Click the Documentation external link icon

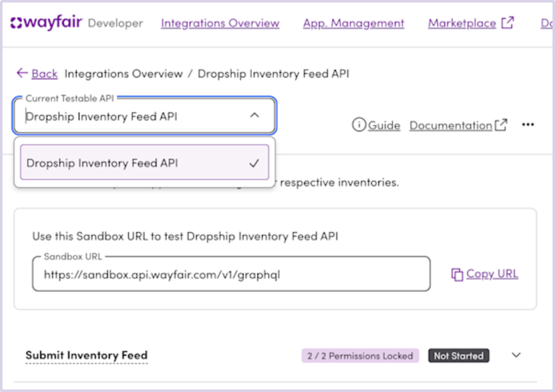[501, 125]
